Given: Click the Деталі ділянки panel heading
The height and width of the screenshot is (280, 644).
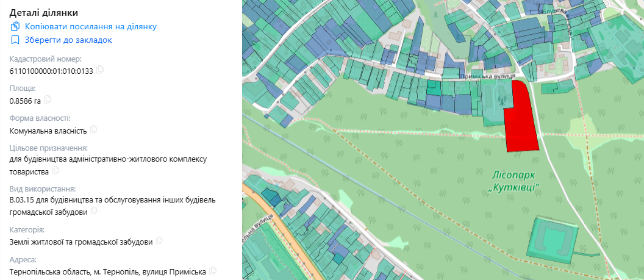Looking at the screenshot, I should (x=44, y=12).
